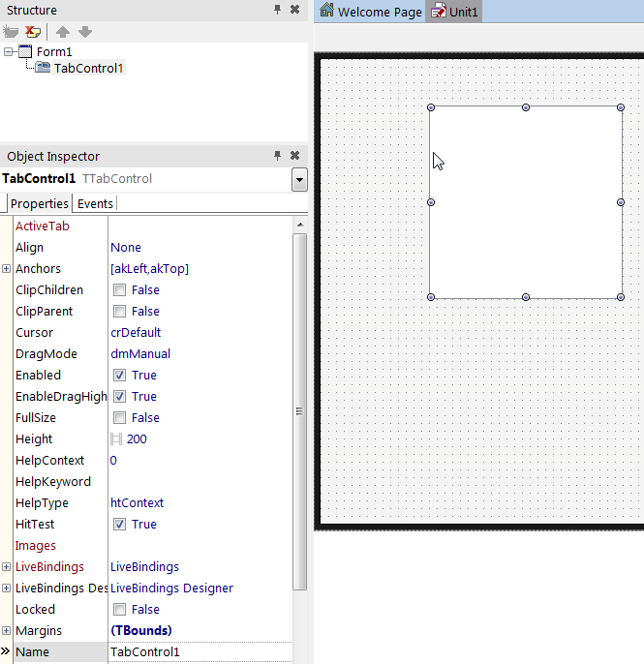Expand the Margins property

(x=7, y=631)
